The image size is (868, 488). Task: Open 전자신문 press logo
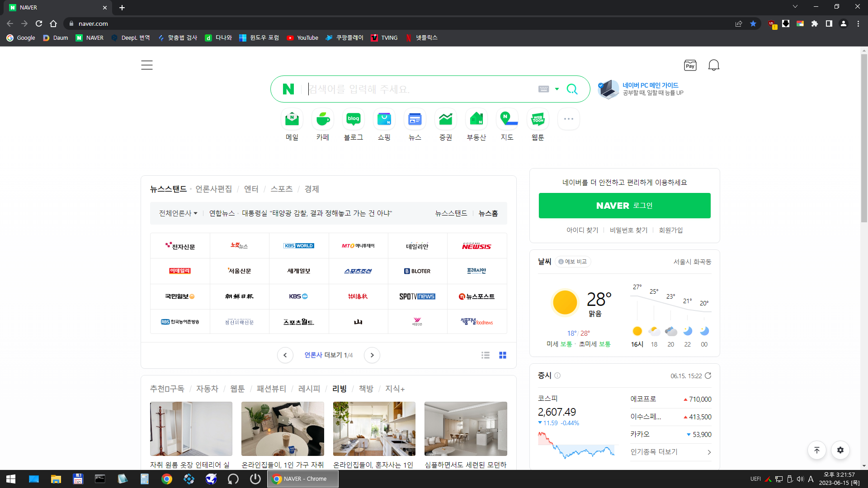coord(180,246)
